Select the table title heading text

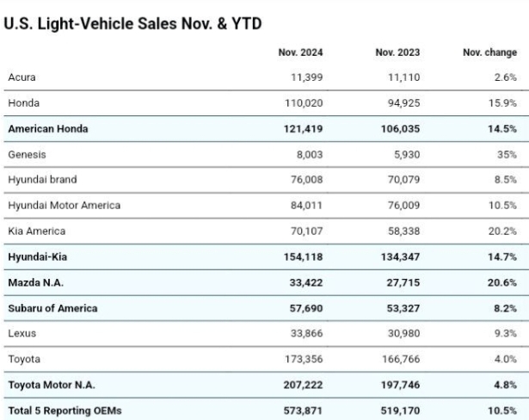point(132,24)
